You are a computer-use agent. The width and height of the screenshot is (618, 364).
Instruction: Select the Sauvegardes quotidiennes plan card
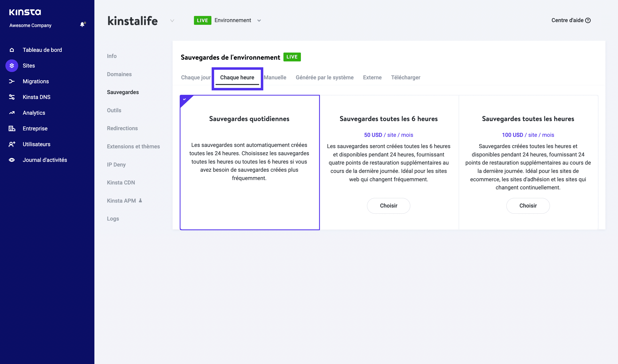(x=249, y=162)
